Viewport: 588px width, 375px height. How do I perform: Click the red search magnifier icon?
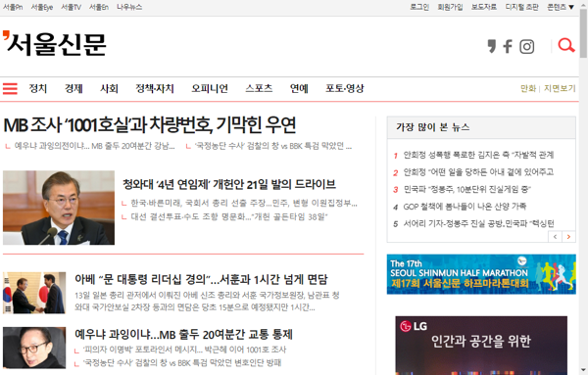[566, 45]
